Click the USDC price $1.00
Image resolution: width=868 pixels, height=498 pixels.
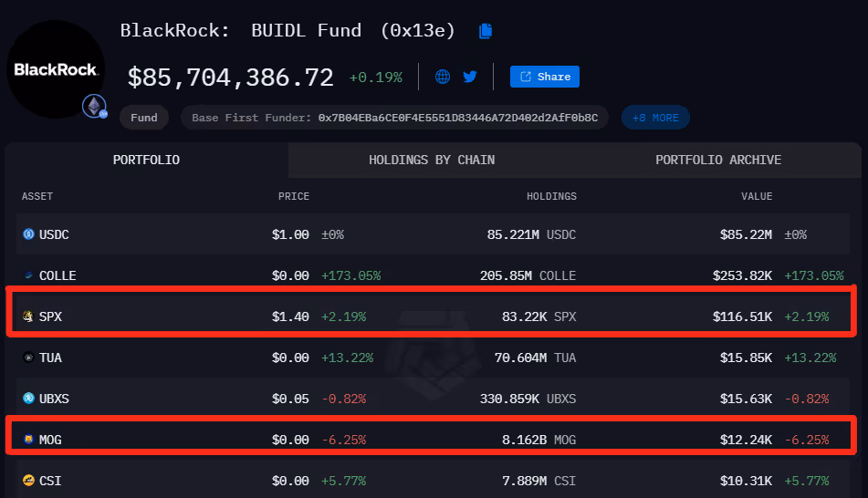click(290, 234)
